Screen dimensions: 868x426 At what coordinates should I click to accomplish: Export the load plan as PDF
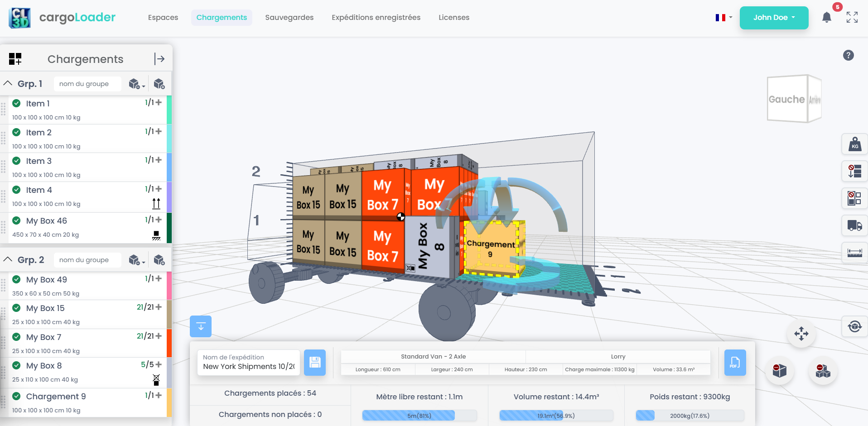point(734,363)
